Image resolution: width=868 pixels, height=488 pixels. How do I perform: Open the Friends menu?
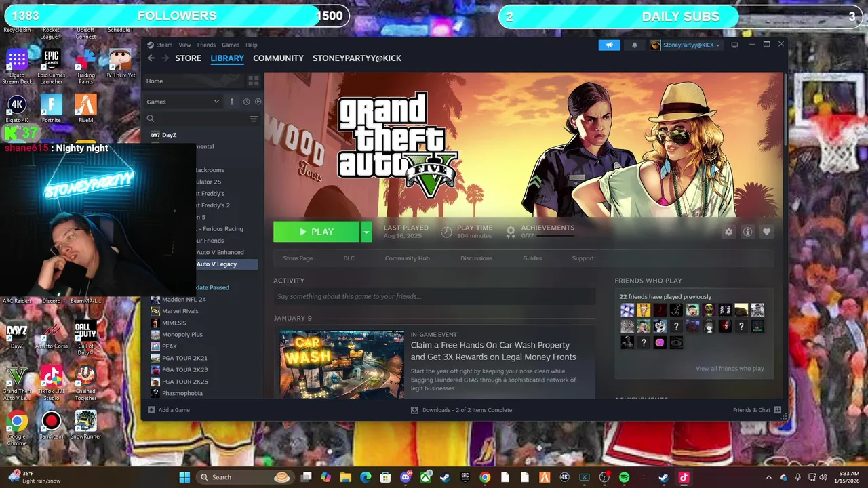(x=206, y=45)
